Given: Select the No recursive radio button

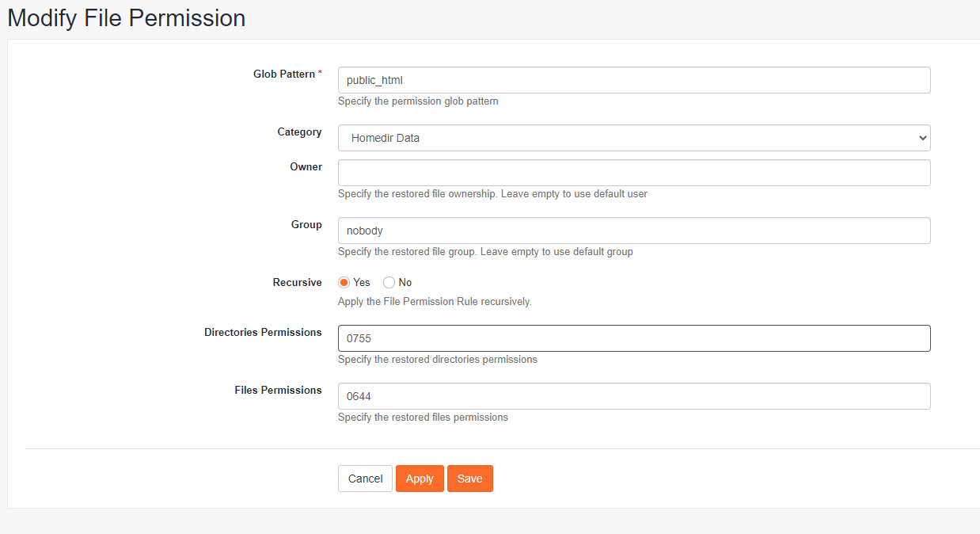Looking at the screenshot, I should [x=389, y=283].
